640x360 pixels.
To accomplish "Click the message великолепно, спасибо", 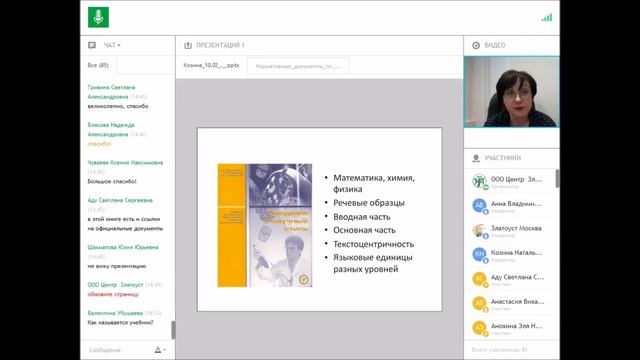I will coord(118,106).
